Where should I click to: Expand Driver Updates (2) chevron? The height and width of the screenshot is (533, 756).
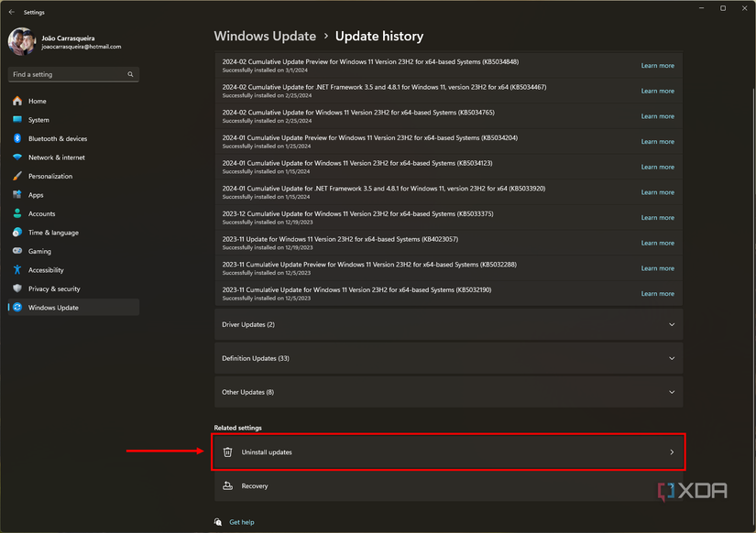(x=671, y=325)
